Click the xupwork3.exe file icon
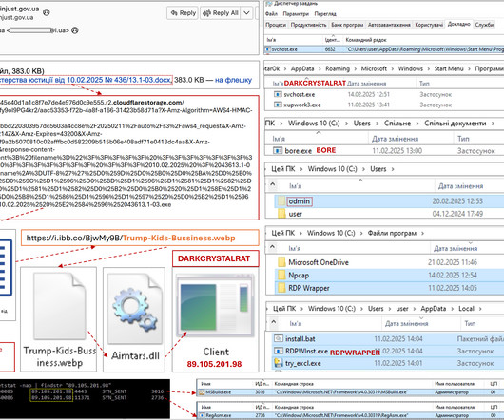 pyautogui.click(x=278, y=105)
